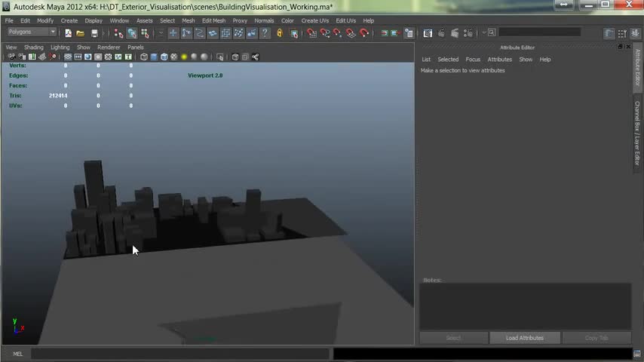
Task: Toggle the resolution gate icon
Action: click(x=88, y=57)
